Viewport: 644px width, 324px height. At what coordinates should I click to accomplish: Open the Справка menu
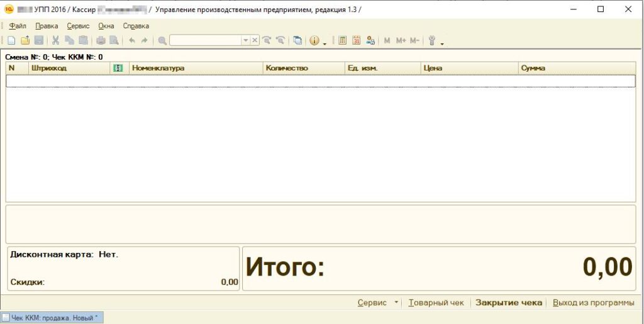point(136,26)
